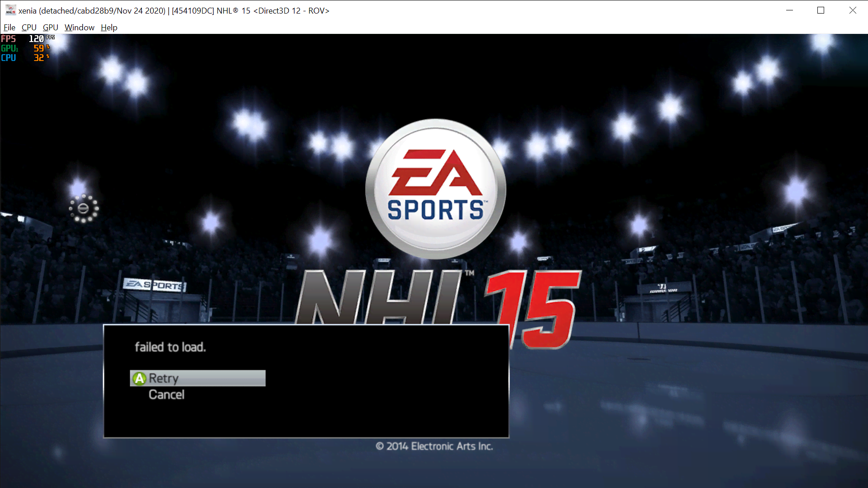Click the NHL 15 icon in the title bar
The height and width of the screenshot is (488, 868).
pos(10,10)
